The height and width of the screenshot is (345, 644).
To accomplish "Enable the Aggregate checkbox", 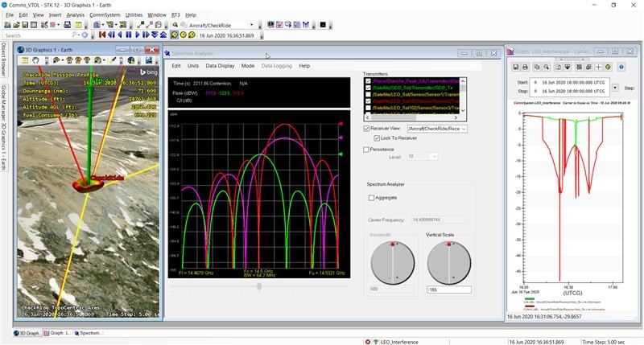I will (x=371, y=198).
